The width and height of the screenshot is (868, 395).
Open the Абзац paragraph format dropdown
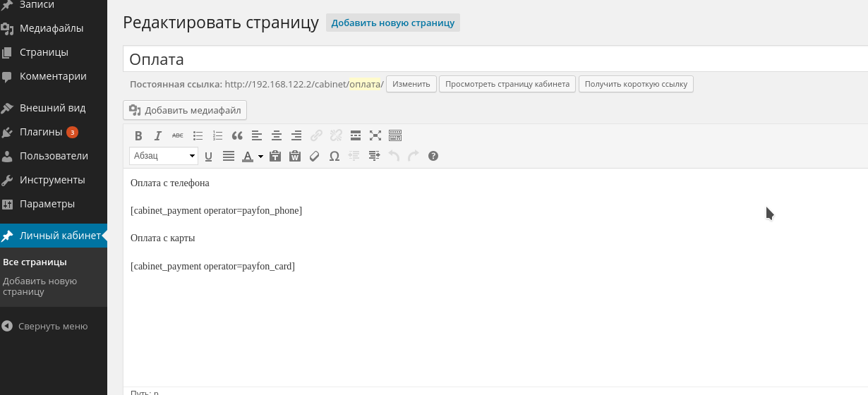click(x=164, y=156)
